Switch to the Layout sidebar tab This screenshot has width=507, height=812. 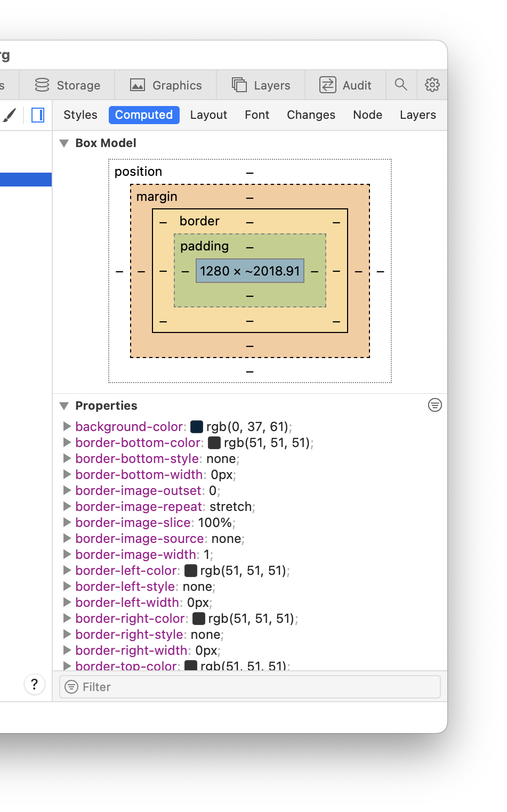click(208, 115)
